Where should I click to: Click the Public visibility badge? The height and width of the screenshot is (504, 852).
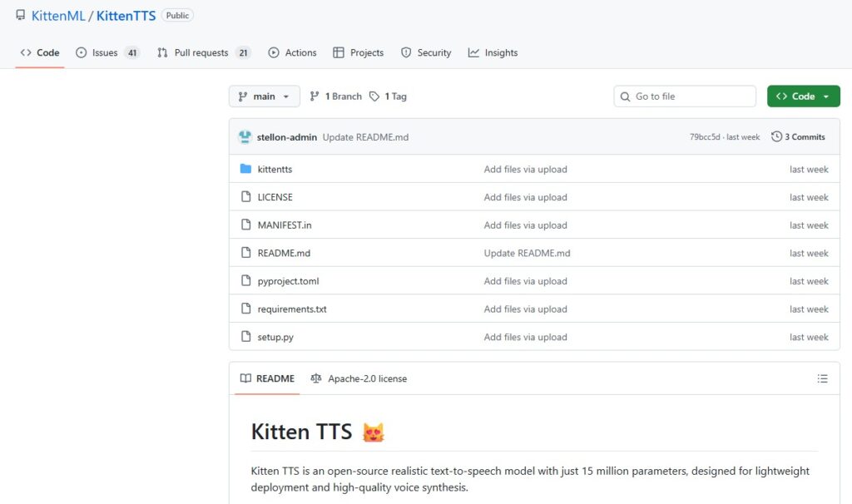pos(178,15)
